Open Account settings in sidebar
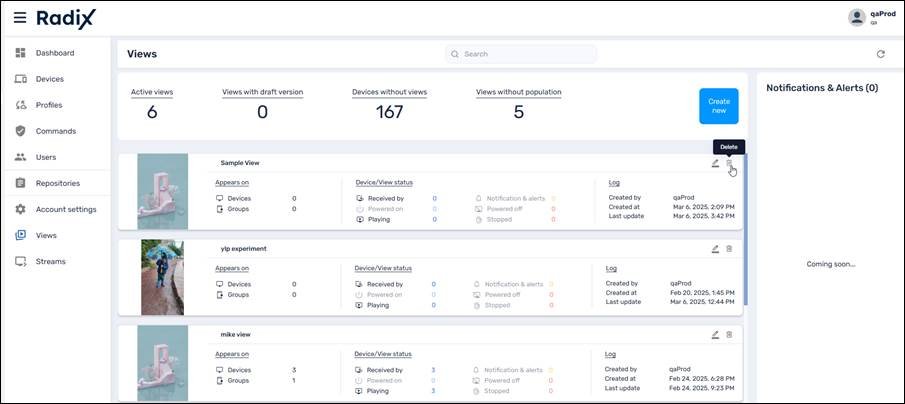The height and width of the screenshot is (404, 905). click(65, 209)
